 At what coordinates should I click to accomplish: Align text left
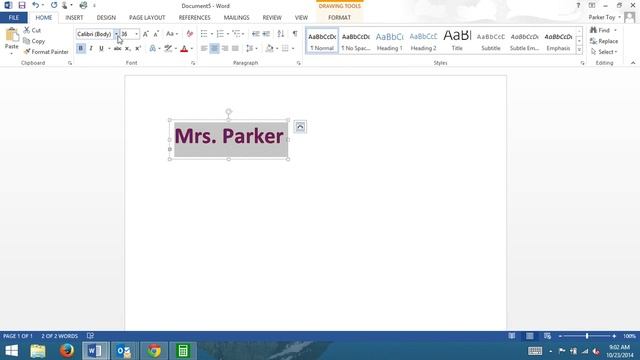click(x=204, y=49)
